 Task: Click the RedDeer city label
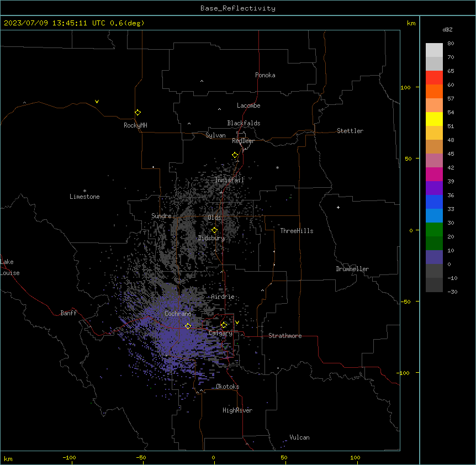tap(243, 141)
